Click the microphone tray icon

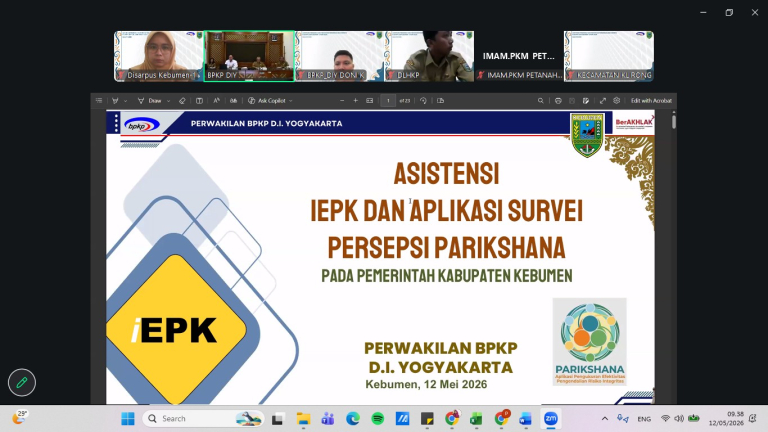(623, 419)
